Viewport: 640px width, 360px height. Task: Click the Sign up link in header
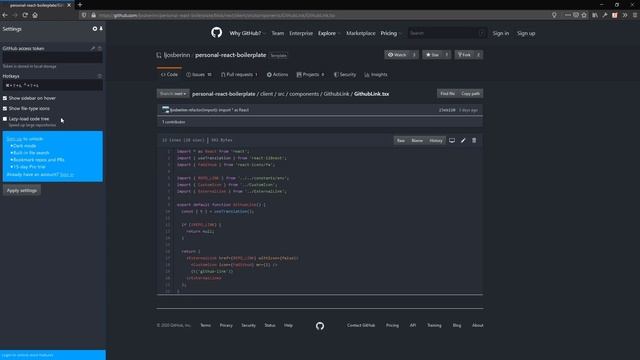click(x=526, y=33)
